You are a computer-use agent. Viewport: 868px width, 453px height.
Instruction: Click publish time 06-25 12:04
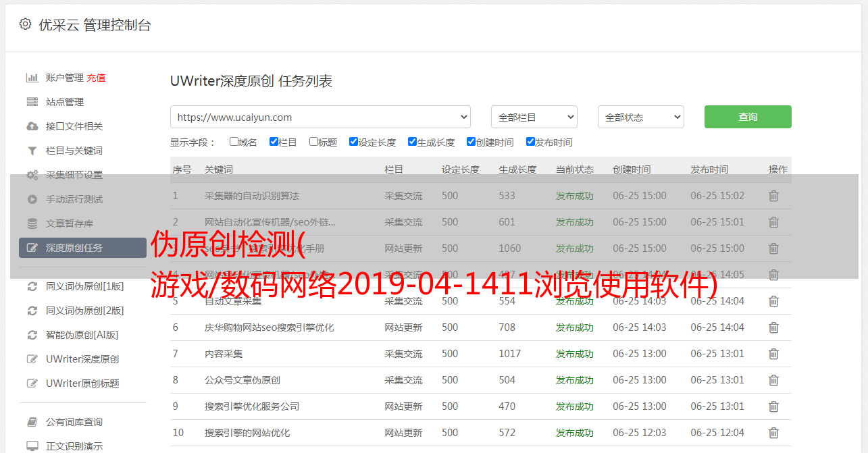[x=717, y=433]
